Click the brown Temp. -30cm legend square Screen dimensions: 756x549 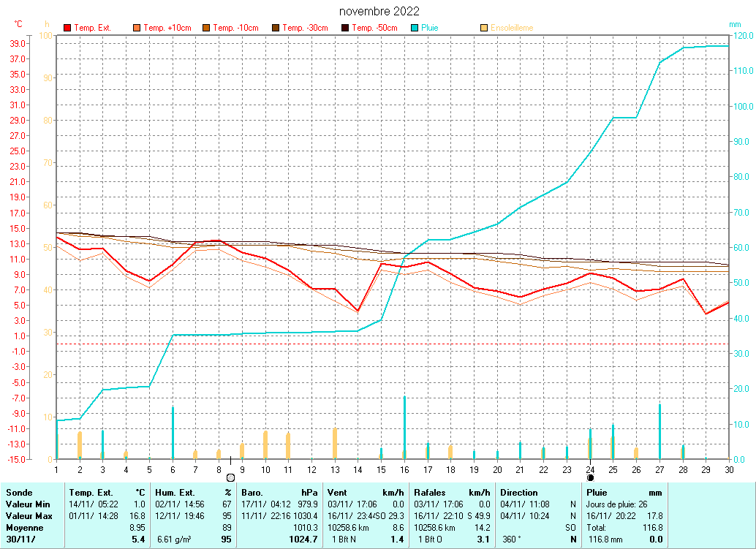(276, 28)
